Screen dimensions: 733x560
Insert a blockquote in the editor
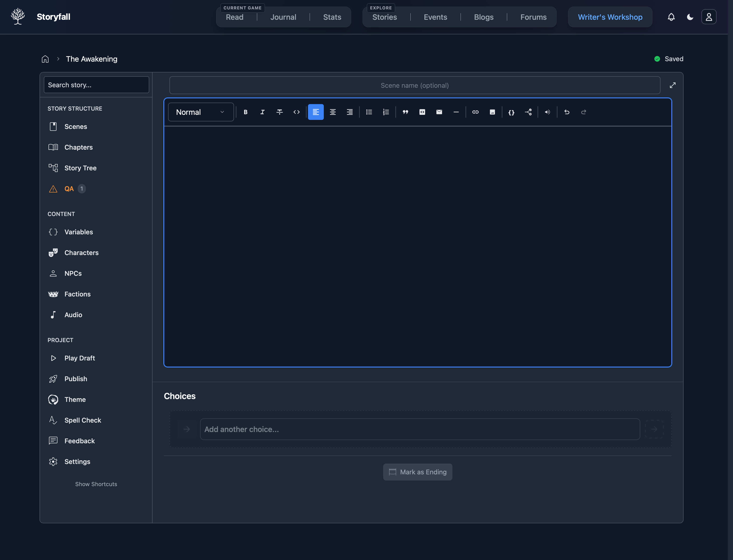click(x=405, y=112)
